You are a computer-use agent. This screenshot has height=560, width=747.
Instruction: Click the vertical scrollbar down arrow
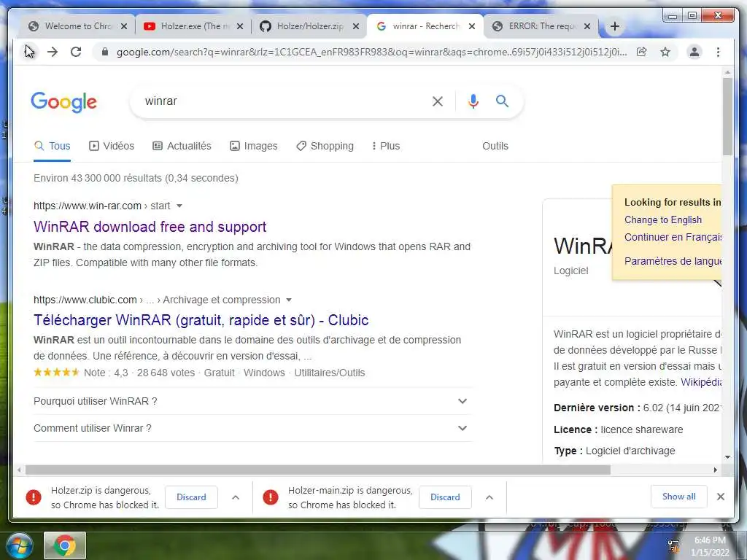727,457
